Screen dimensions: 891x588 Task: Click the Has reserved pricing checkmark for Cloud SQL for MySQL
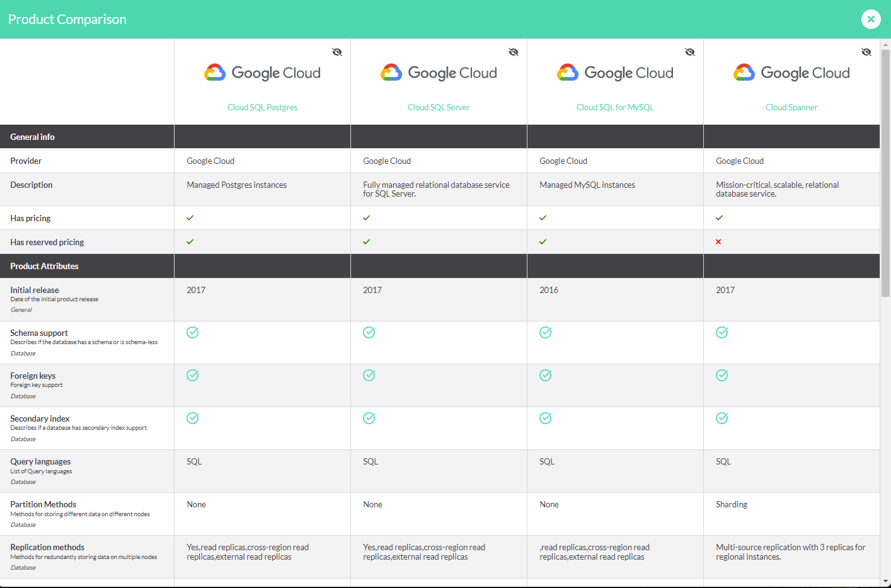543,241
